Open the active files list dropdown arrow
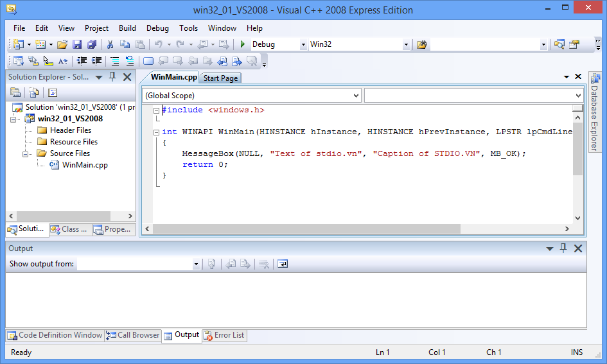 point(567,76)
